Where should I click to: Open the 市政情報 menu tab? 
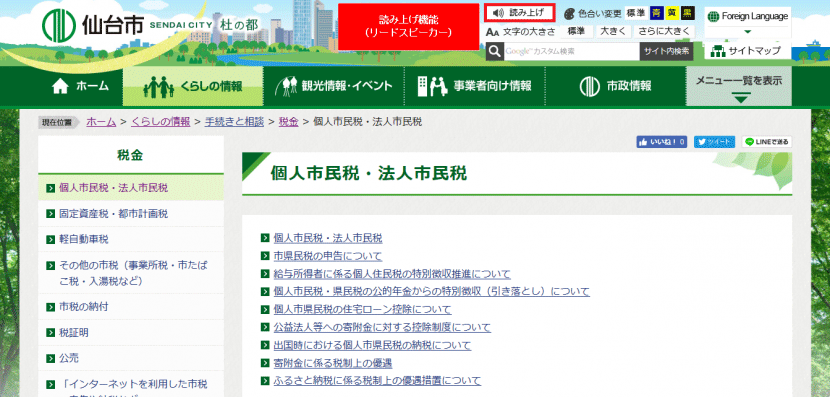tap(616, 86)
